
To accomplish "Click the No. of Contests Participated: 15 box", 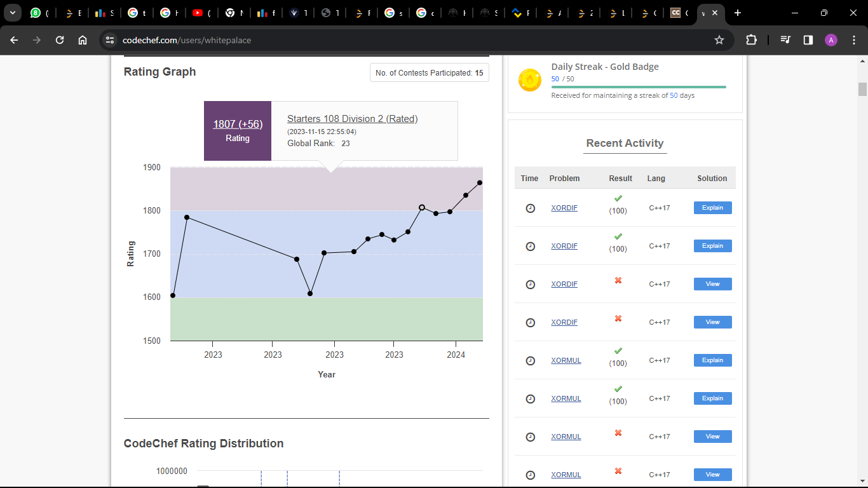I will point(430,73).
